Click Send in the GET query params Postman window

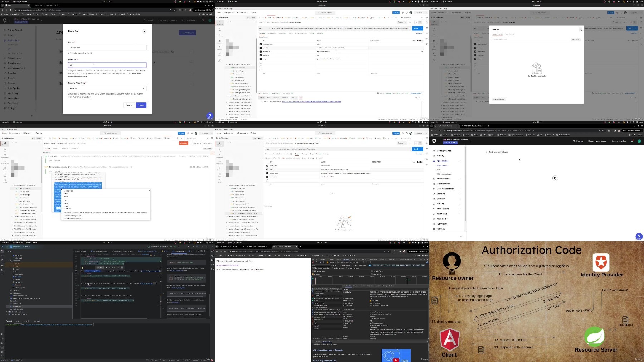click(415, 28)
